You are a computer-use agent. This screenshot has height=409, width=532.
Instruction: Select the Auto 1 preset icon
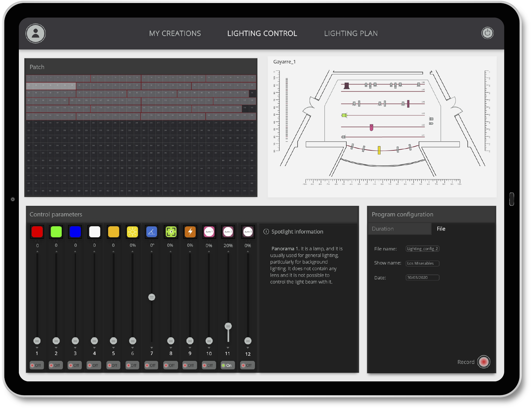pyautogui.click(x=209, y=232)
